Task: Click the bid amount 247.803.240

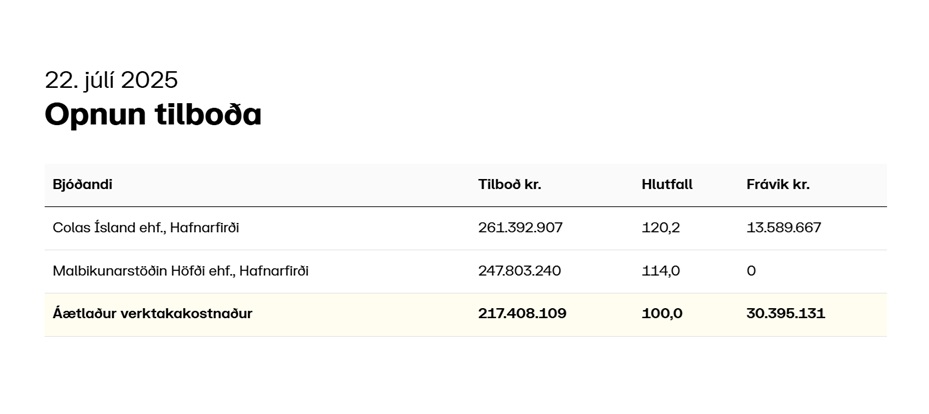Action: click(520, 271)
